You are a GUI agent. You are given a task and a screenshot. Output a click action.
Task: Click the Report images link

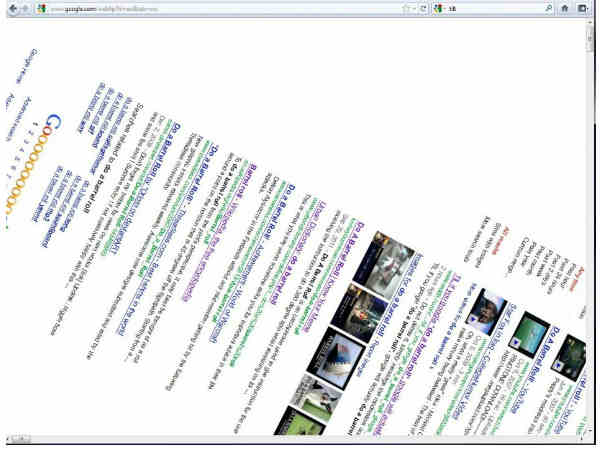(365, 357)
